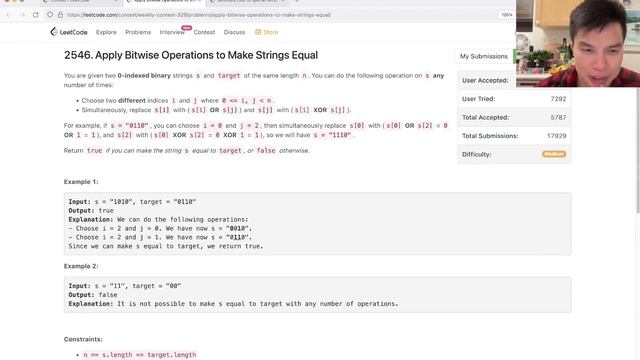Click the 'Return true if you can make' sentence
Viewport: 640px width, 360px height.
point(187,151)
